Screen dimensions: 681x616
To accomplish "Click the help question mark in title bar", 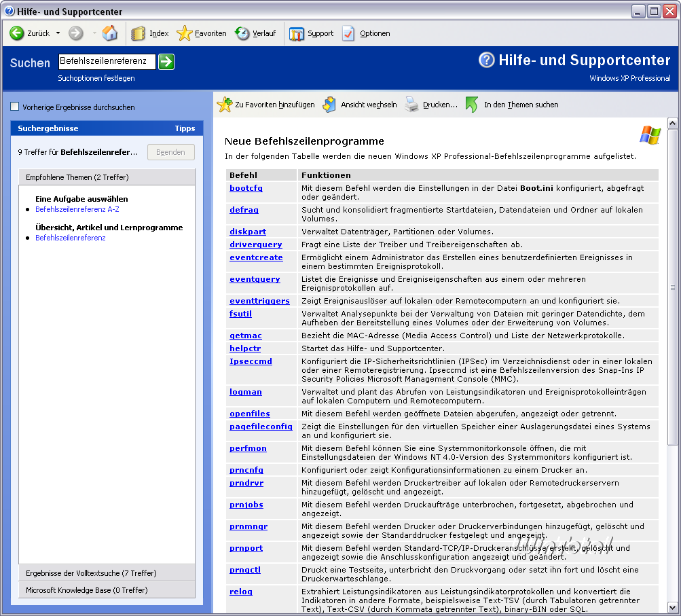I will point(9,11).
